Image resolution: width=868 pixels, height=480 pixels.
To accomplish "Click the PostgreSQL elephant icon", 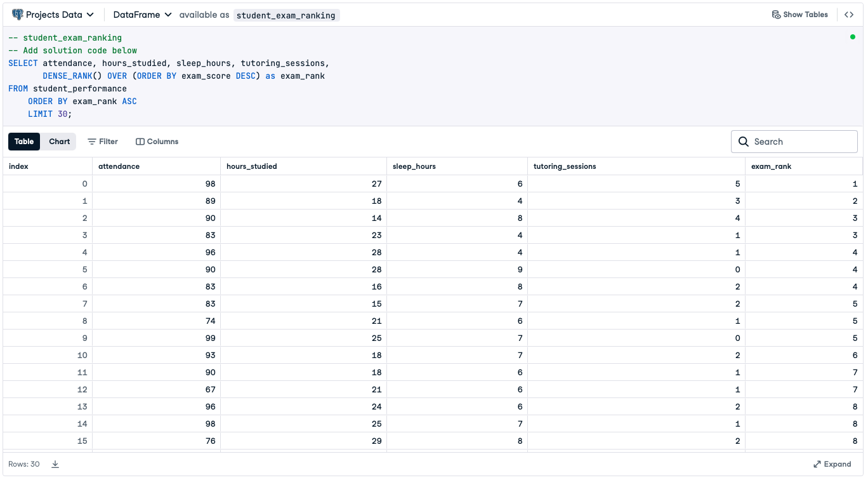I will pyautogui.click(x=17, y=15).
